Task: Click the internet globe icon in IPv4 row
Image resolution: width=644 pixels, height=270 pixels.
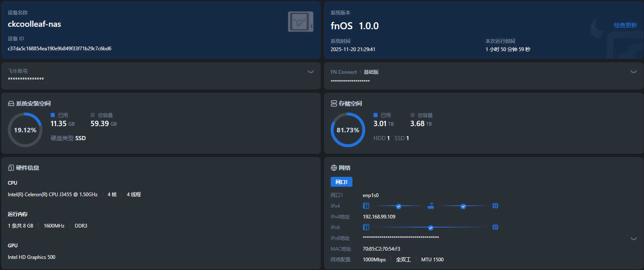Action: 495,206
